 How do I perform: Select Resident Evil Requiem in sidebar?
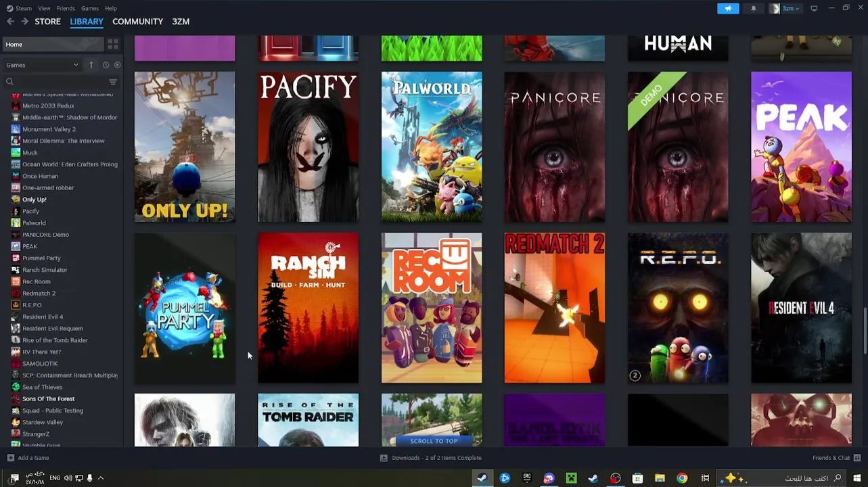click(x=53, y=329)
